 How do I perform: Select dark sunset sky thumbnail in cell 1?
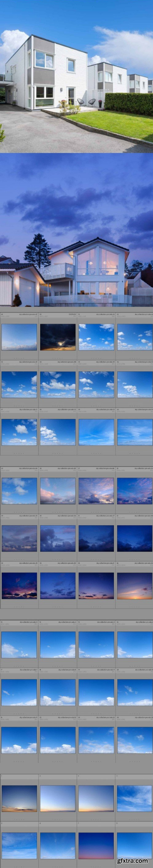coord(19,799)
